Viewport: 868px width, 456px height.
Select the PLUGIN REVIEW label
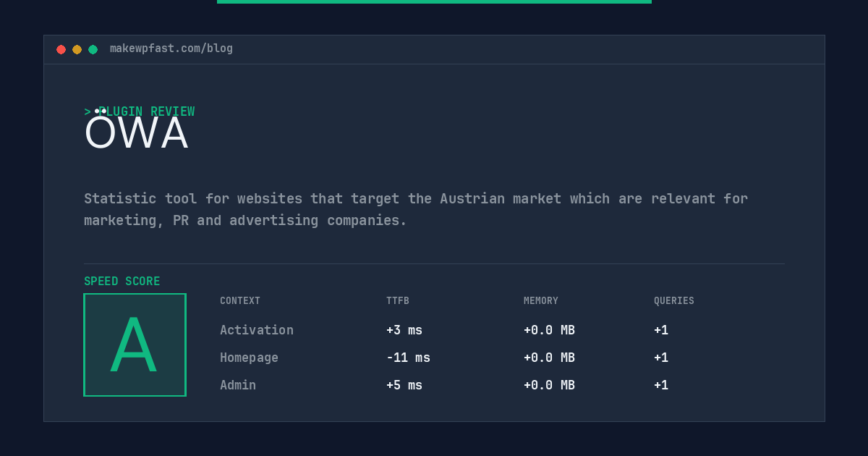pos(140,111)
